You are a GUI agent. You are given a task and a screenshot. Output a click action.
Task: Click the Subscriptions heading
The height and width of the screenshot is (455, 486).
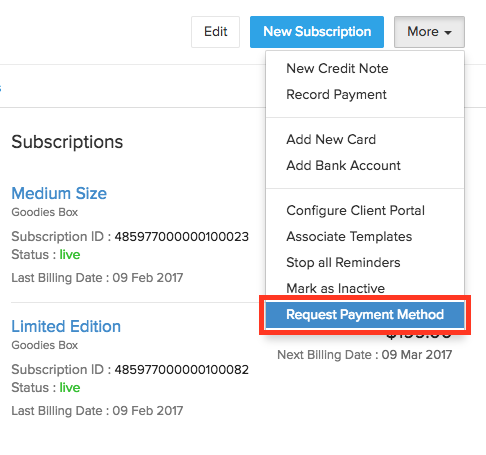[67, 142]
